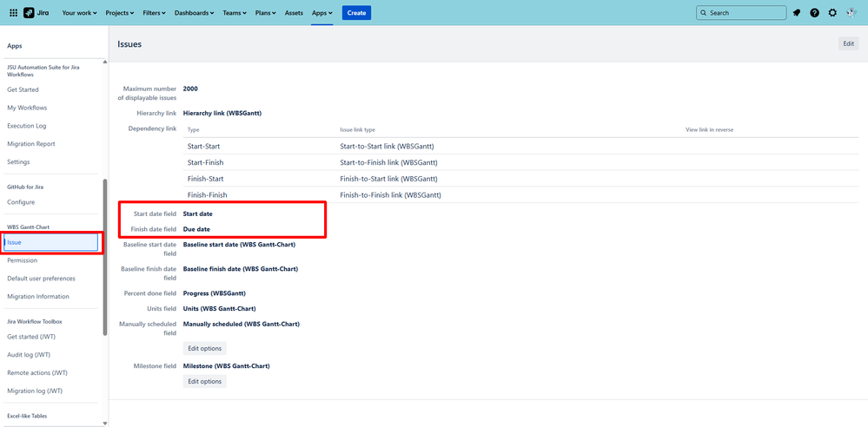Open Migration log (JWT)
868x427 pixels.
tap(35, 391)
